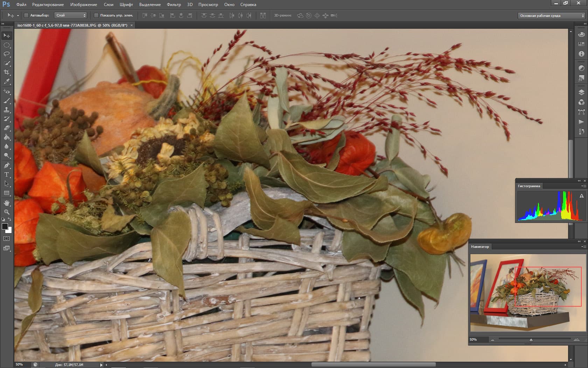Open the Слой auto-select dropdown

click(71, 15)
